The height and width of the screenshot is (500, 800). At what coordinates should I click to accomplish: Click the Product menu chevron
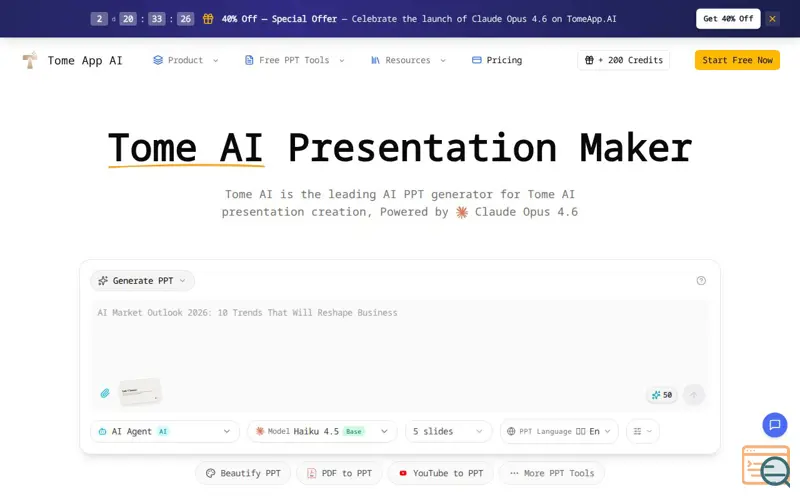click(x=215, y=60)
